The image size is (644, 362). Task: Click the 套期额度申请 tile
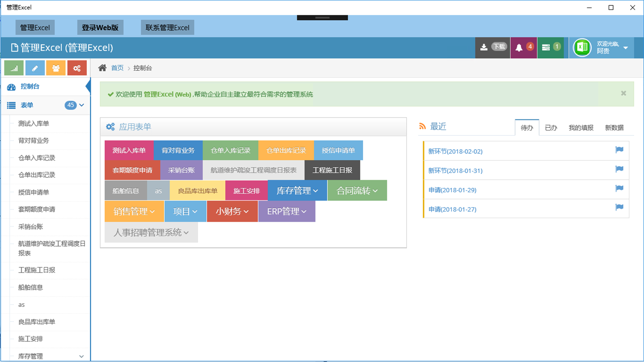point(132,170)
